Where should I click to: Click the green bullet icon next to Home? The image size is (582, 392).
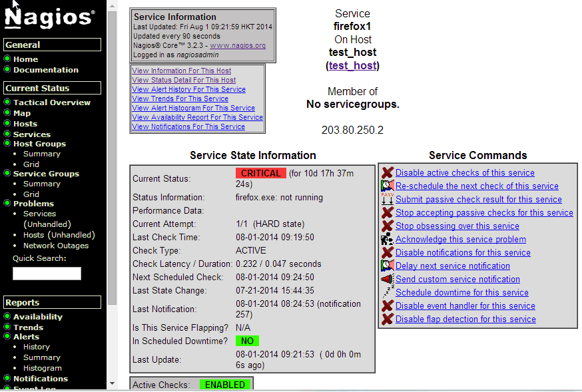coord(7,59)
